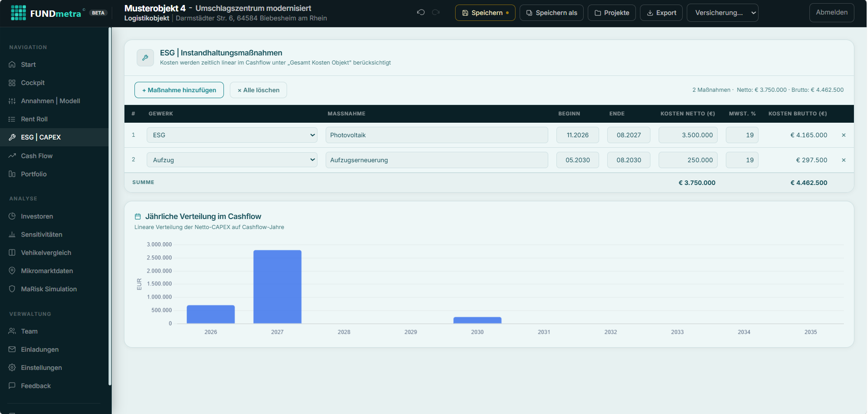Click the Investoren pie chart icon

tap(12, 216)
